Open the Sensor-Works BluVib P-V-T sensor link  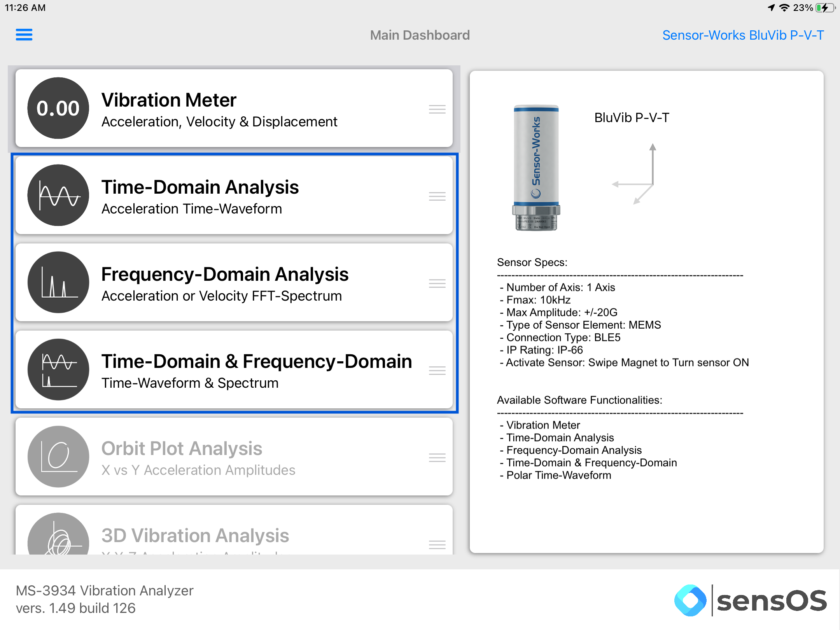743,35
